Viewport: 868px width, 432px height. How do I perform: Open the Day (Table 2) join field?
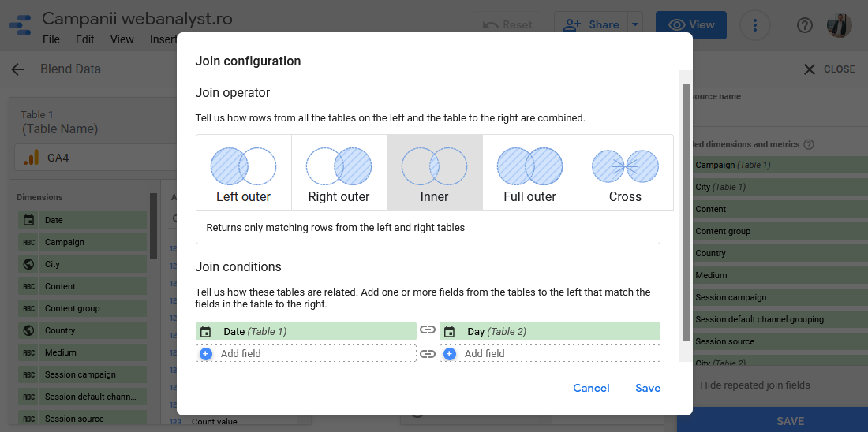point(550,331)
